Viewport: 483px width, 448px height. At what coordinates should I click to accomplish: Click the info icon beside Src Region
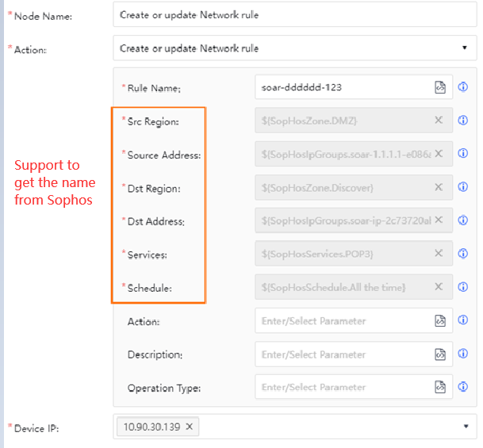pos(463,121)
